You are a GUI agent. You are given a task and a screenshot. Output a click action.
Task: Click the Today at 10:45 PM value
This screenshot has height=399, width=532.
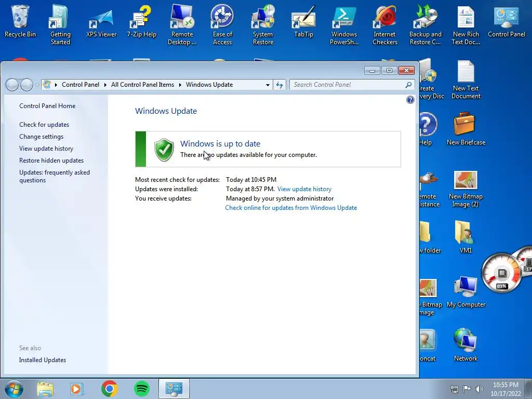pos(251,179)
